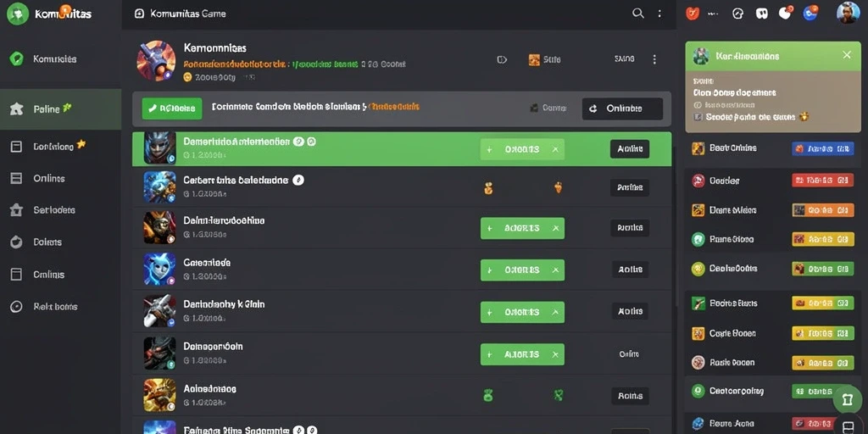Screen dimensions: 868x434
Task: Click the orange square icon in community header
Action: pos(534,60)
